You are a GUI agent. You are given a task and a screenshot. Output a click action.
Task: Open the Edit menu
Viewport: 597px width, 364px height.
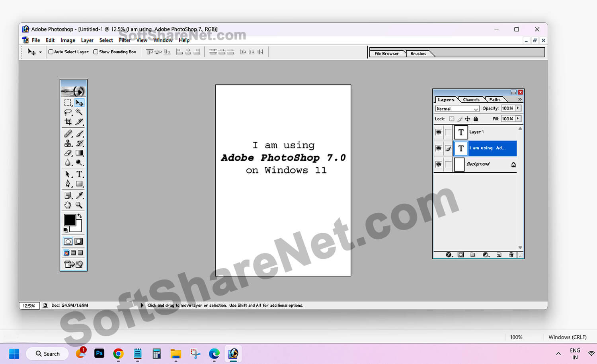(50, 40)
